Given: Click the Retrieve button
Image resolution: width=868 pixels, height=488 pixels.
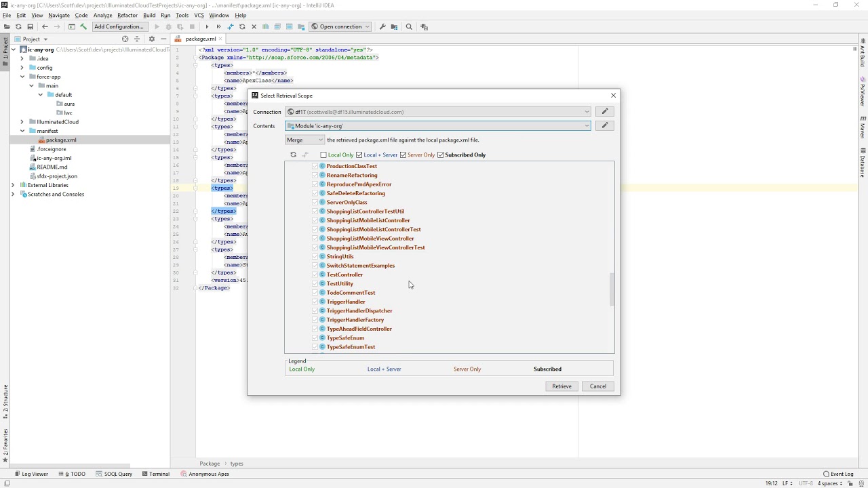Looking at the screenshot, I should (x=561, y=386).
